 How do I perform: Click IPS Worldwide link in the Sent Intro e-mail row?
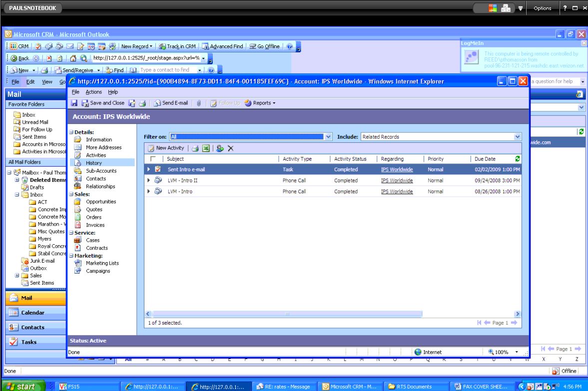(x=397, y=169)
